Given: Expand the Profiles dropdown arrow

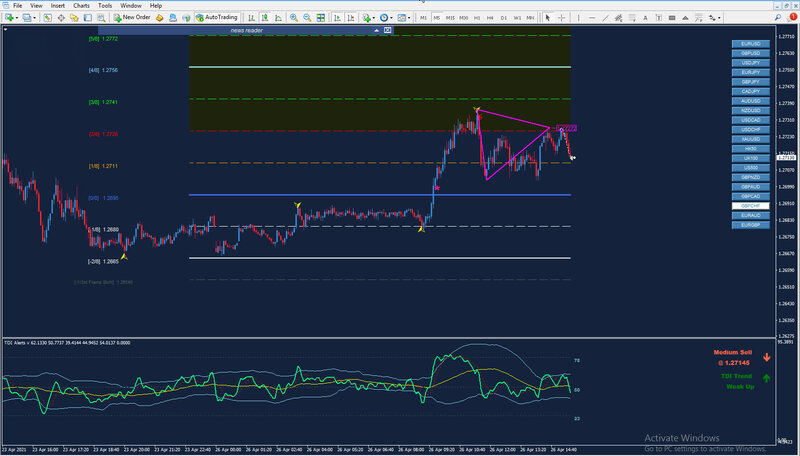Looking at the screenshot, I should pyautogui.click(x=34, y=18).
